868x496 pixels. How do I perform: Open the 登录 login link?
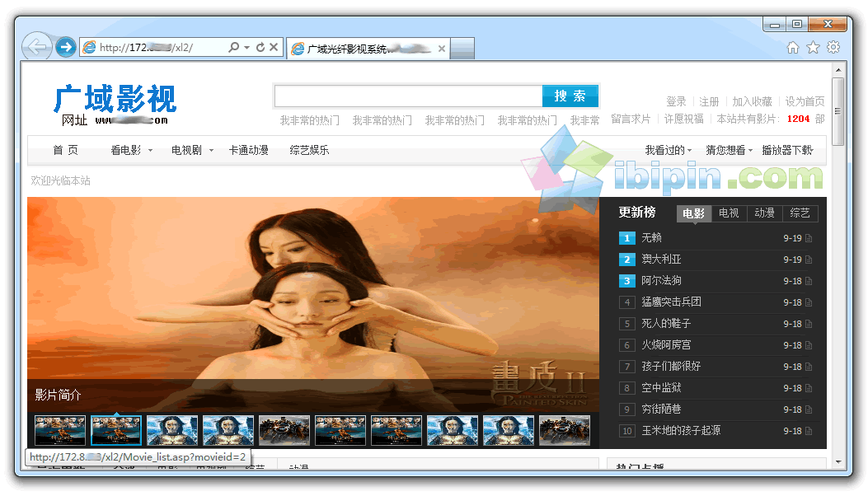click(676, 101)
